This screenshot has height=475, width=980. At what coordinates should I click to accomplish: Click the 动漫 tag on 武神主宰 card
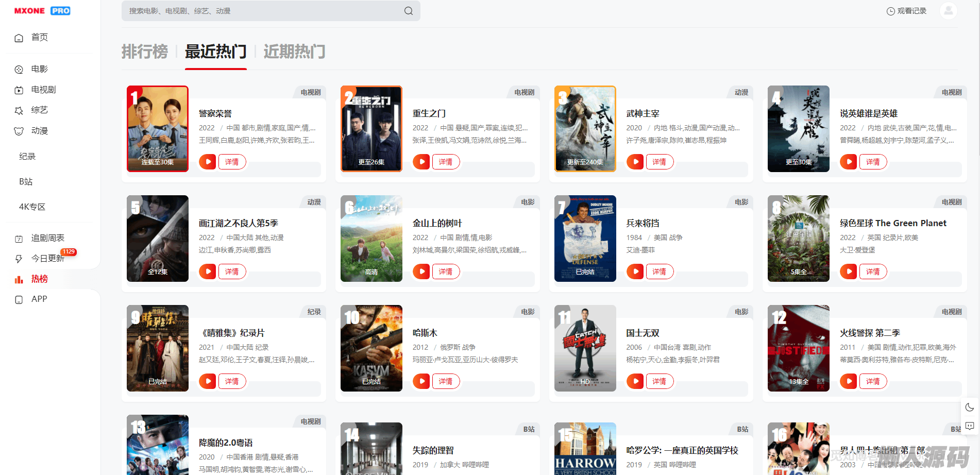741,92
